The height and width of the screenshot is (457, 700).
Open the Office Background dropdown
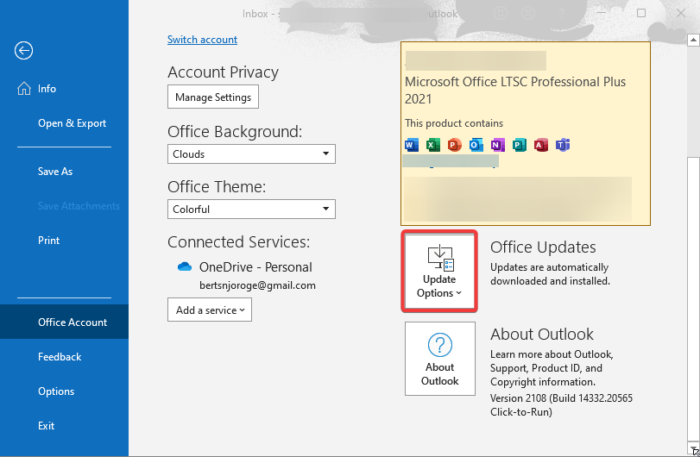click(251, 154)
